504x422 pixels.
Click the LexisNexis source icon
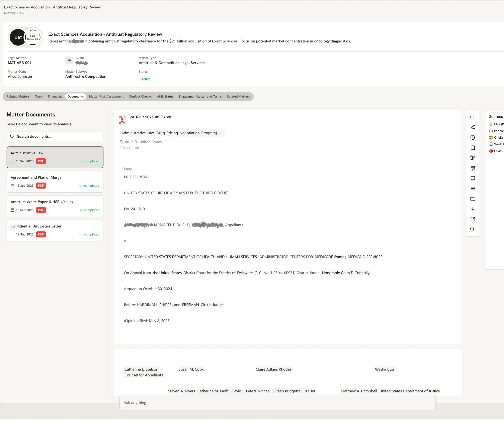tap(491, 151)
